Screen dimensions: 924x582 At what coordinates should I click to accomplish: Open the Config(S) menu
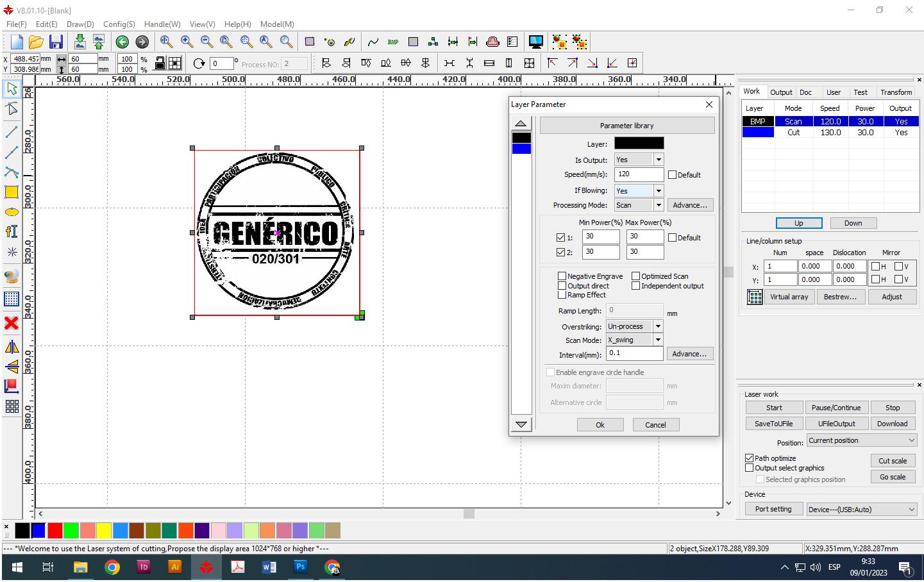click(x=119, y=24)
